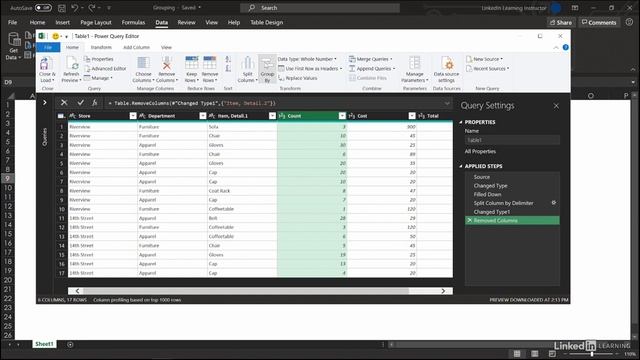Click the query Name input field
This screenshot has width=640, height=360.
point(512,140)
